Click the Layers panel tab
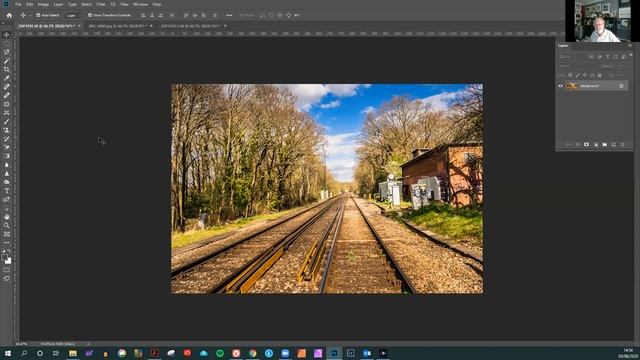 tap(563, 45)
